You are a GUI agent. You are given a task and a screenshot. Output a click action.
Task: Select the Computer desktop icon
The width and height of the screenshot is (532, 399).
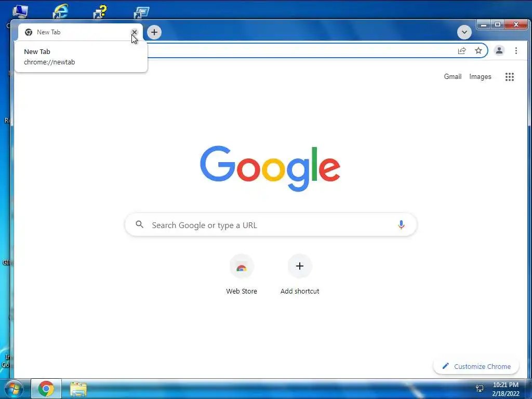click(20, 11)
